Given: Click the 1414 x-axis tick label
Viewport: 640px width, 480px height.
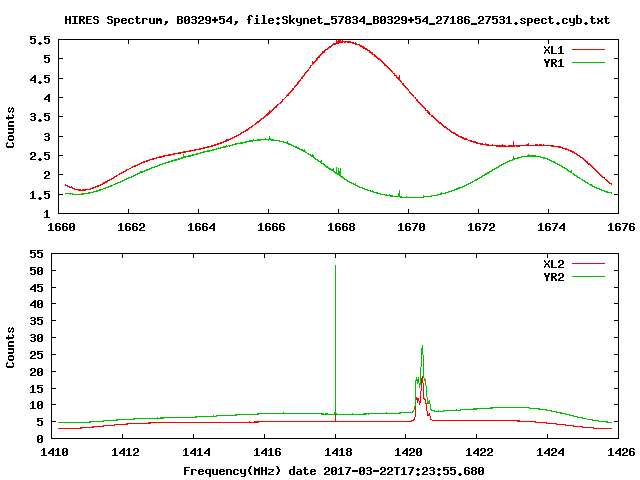Looking at the screenshot, I should coord(196,452).
